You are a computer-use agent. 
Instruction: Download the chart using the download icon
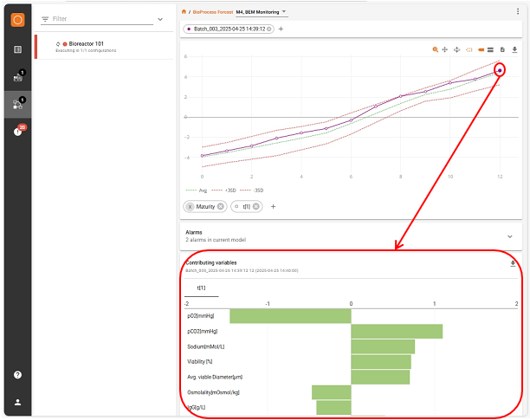click(x=514, y=50)
